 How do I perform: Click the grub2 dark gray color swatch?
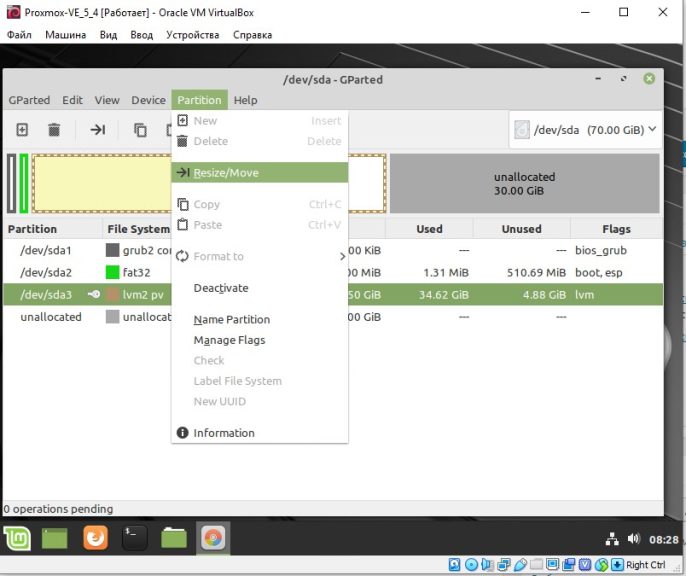[112, 250]
